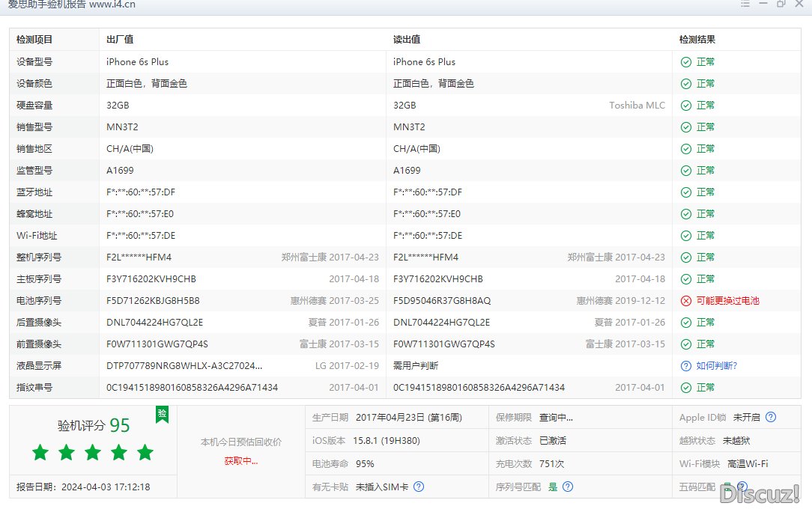
Task: Click the blue question icon in 液晶显示屏 row
Action: click(685, 366)
